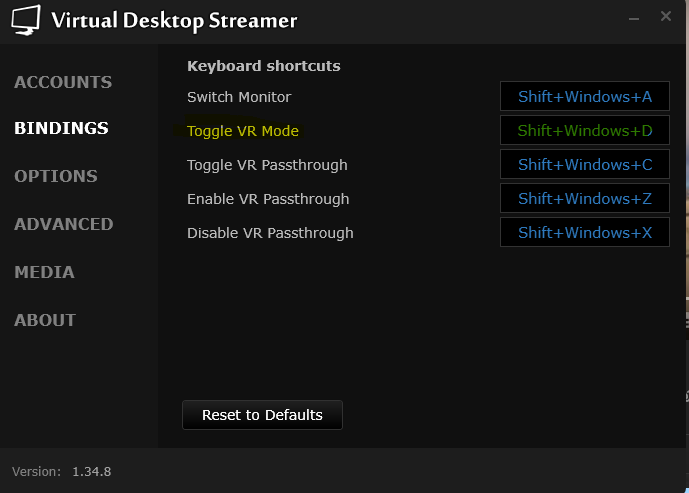Click the highlighted Toggle VR Mode label
Screen dimensions: 689x493
point(243,131)
